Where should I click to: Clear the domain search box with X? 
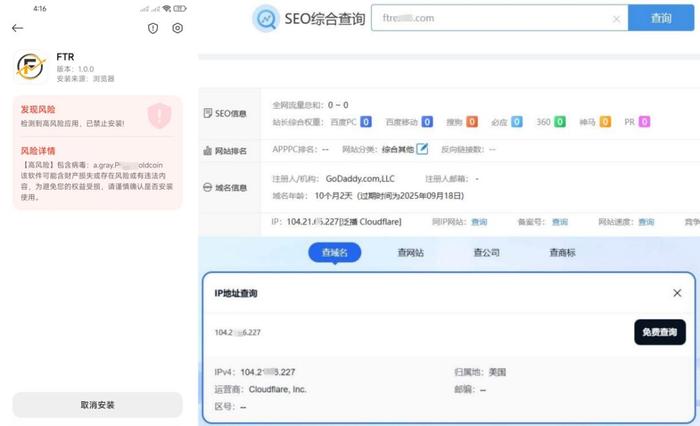point(616,19)
